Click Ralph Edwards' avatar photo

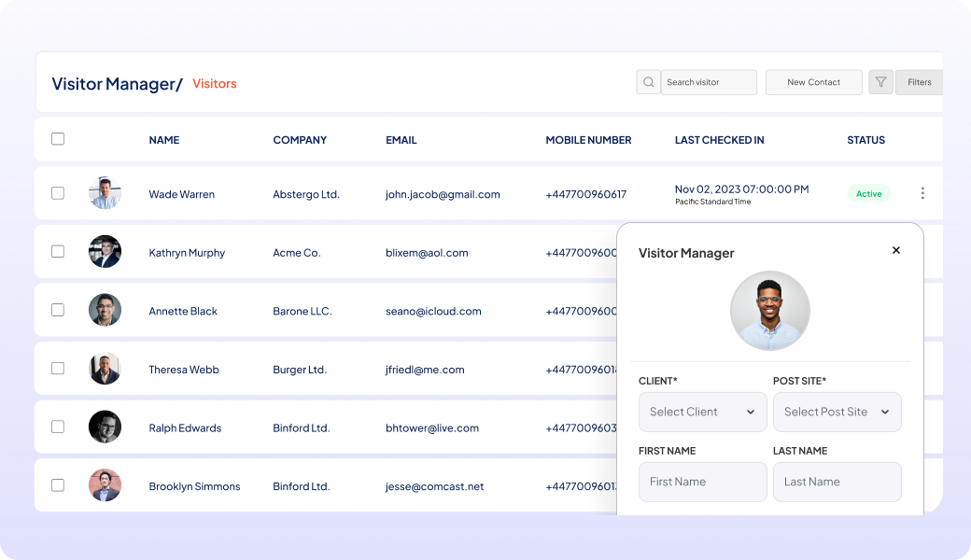[105, 427]
